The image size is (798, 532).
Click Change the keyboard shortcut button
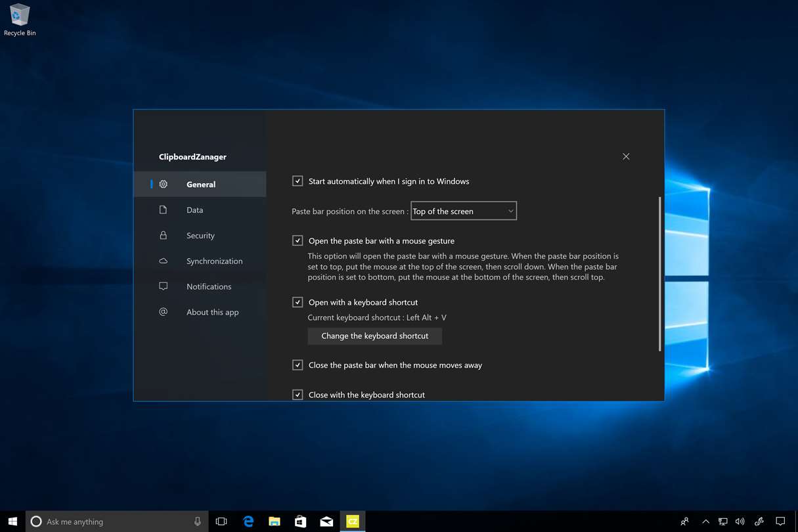374,336
